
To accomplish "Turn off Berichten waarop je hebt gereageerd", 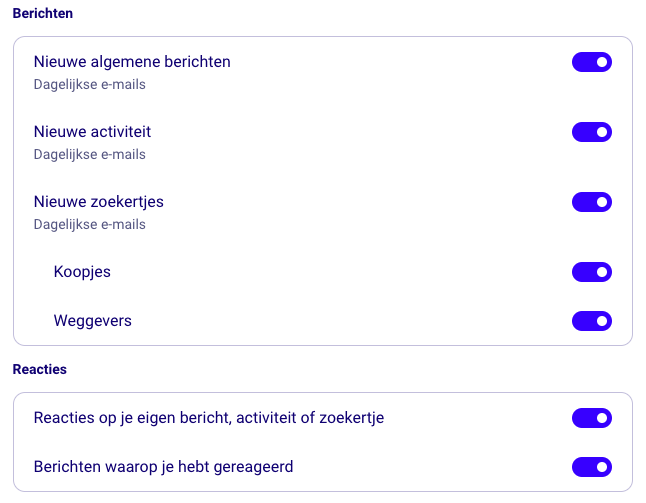I will 591,467.
